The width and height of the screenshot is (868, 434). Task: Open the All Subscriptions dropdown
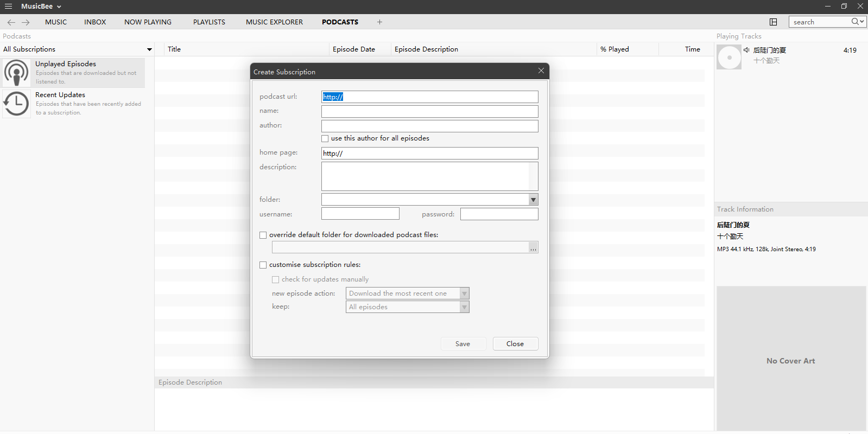click(149, 49)
